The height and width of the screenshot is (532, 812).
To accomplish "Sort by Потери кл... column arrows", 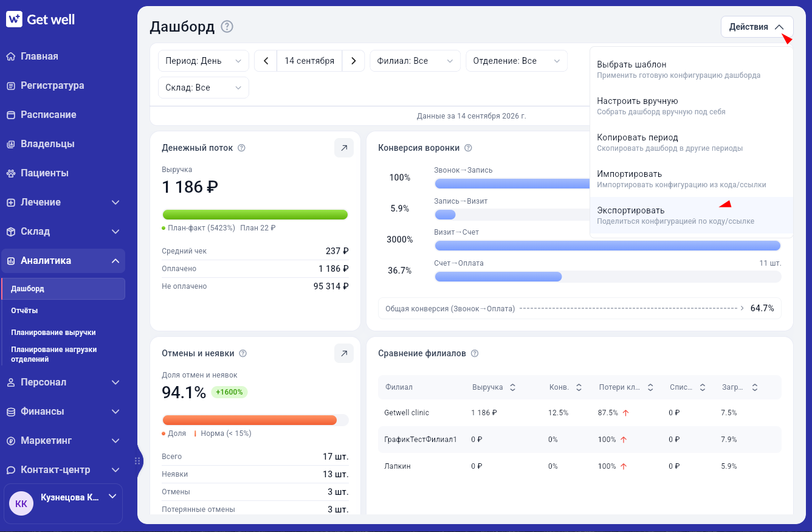I will point(650,387).
